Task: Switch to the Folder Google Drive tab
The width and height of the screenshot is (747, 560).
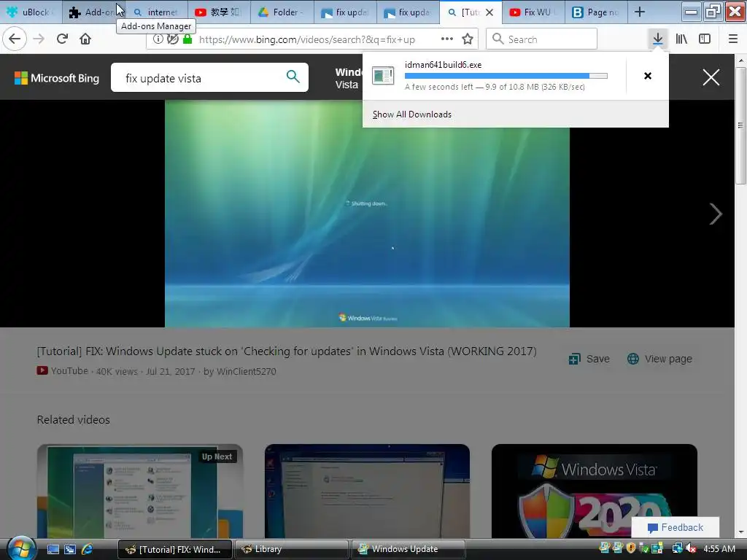Action: 282,12
